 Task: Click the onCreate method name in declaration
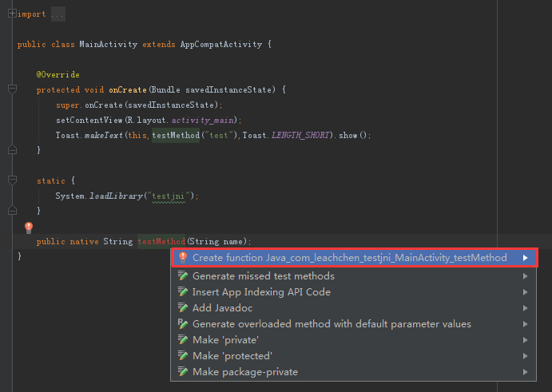[128, 89]
